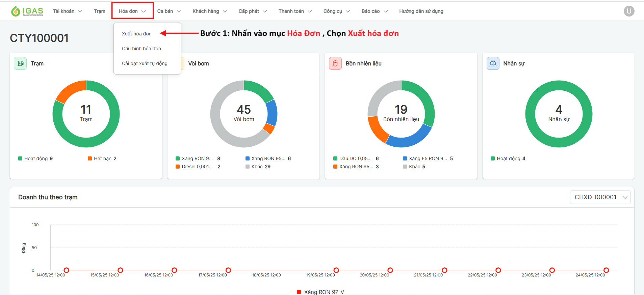Expand the Báo cáo menu

click(374, 11)
